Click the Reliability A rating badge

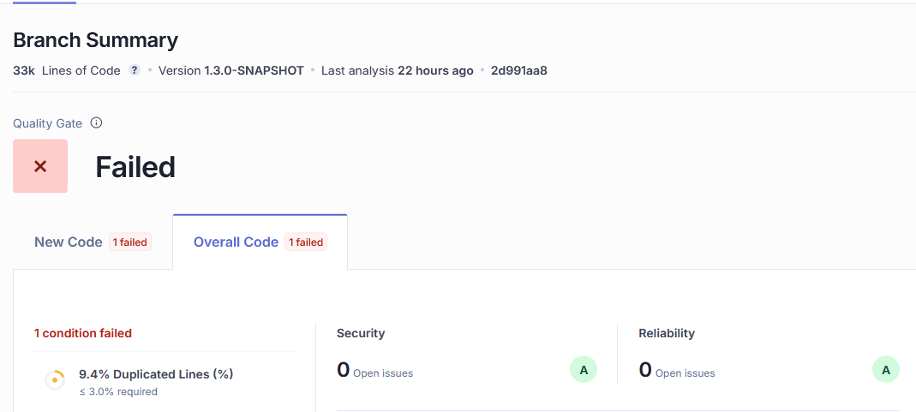tap(885, 370)
